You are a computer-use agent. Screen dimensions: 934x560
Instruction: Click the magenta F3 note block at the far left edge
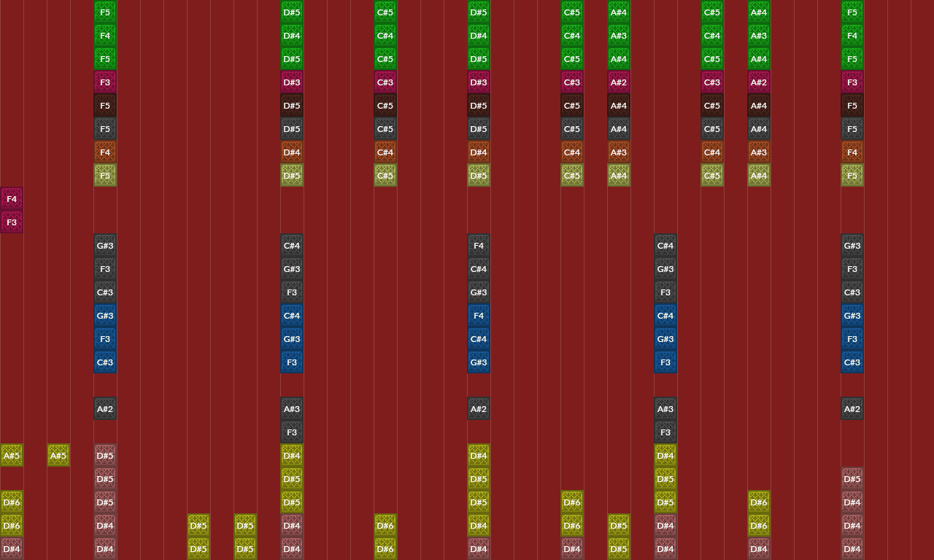click(12, 222)
